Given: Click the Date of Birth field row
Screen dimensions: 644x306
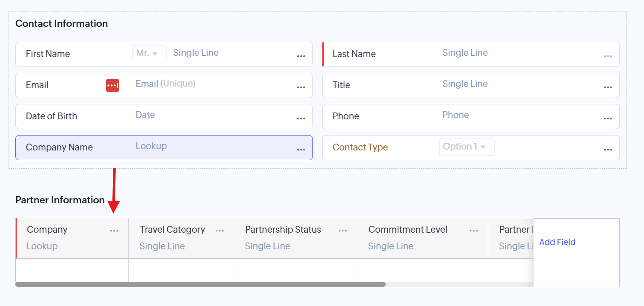Looking at the screenshot, I should click(x=164, y=116).
